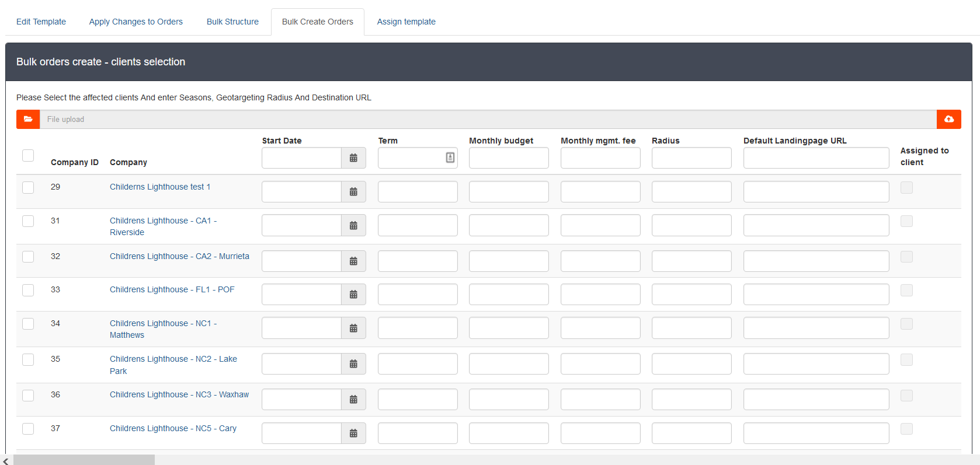Select the Bulk Create Orders tab
This screenshot has height=465, width=980.
point(318,22)
